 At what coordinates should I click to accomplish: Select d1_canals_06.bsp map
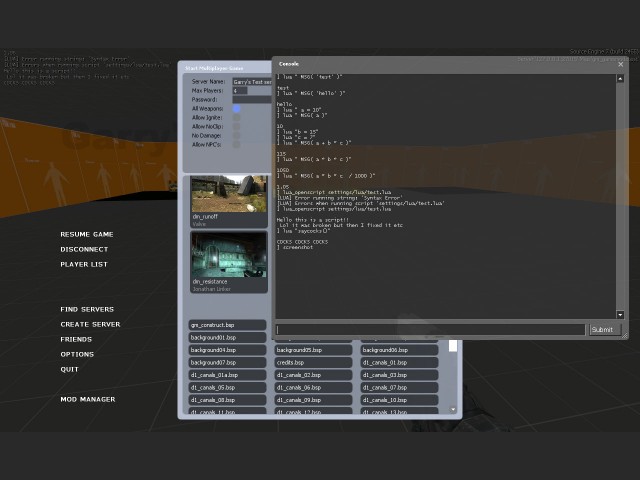[x=313, y=388]
